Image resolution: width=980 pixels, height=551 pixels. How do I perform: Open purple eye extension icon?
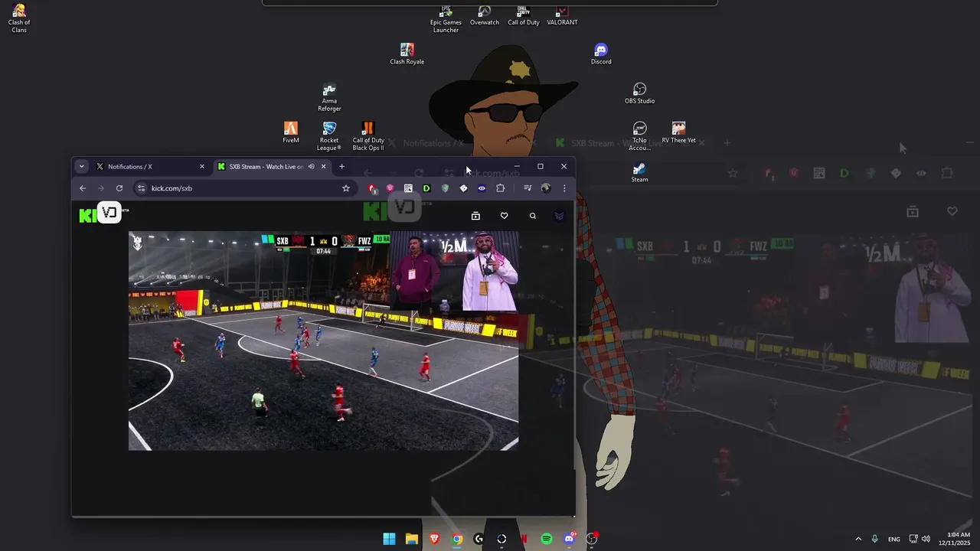pyautogui.click(x=482, y=188)
